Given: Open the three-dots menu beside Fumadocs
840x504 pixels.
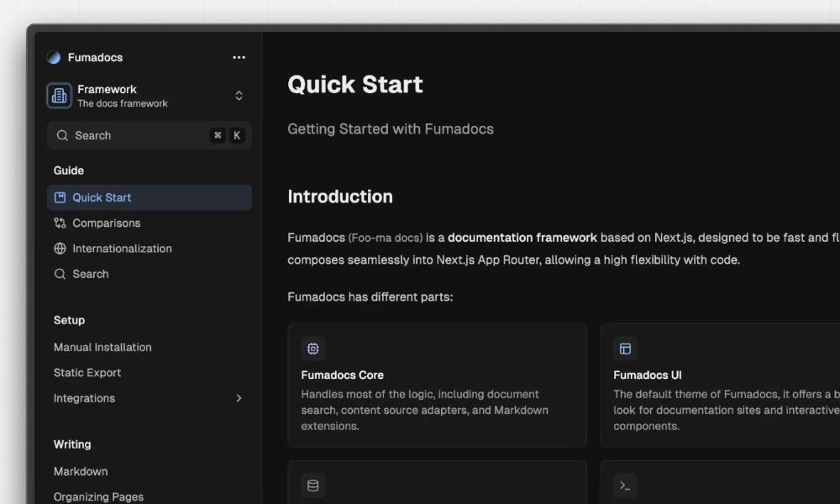Looking at the screenshot, I should (x=239, y=57).
